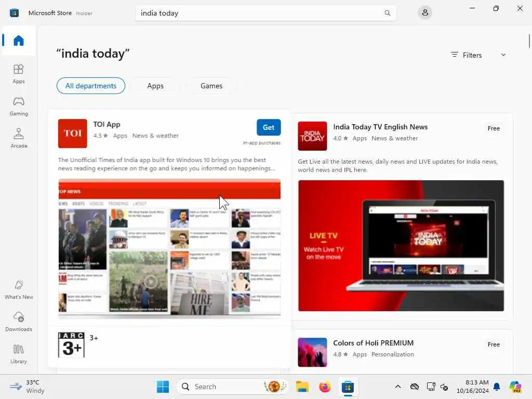The image size is (532, 399).
Task: Click the taskbar Search box
Action: pyautogui.click(x=233, y=387)
